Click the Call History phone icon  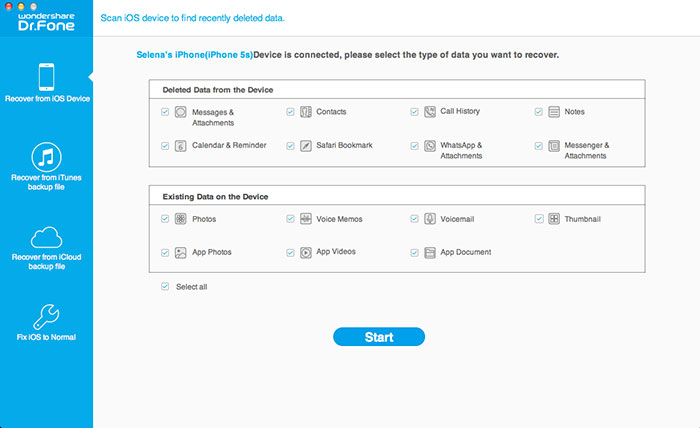(x=430, y=112)
